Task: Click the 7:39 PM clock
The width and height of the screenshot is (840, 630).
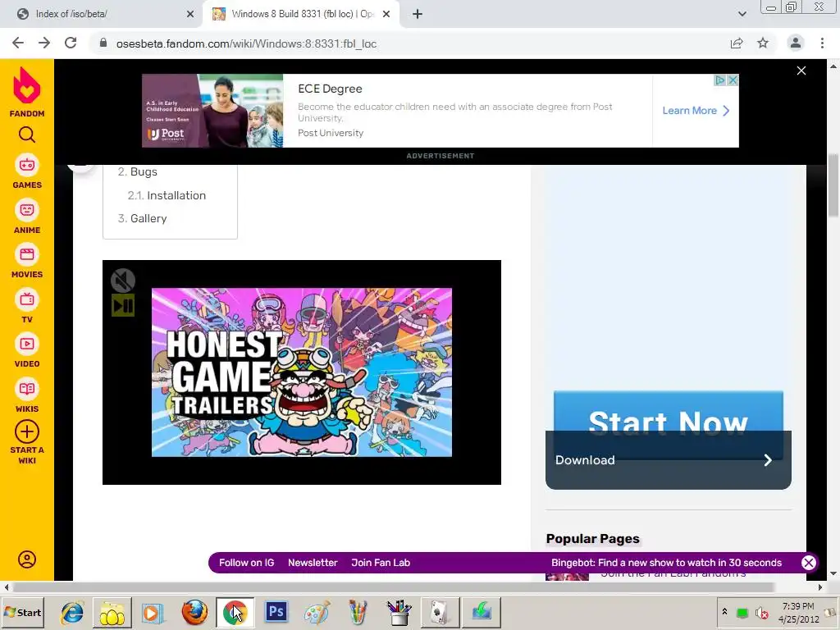Action: [x=798, y=606]
